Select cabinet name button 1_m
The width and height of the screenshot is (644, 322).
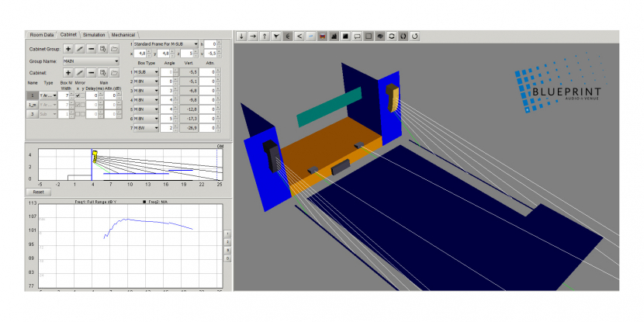pos(32,105)
